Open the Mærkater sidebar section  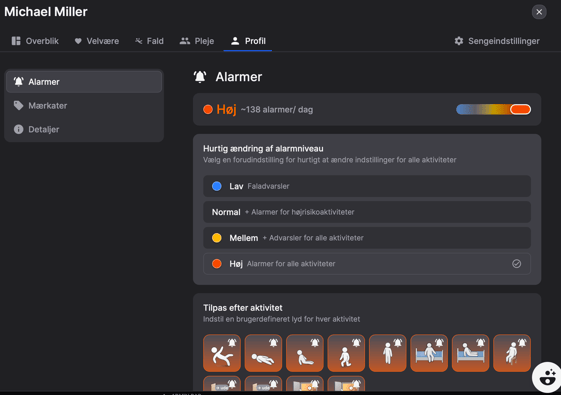point(84,106)
